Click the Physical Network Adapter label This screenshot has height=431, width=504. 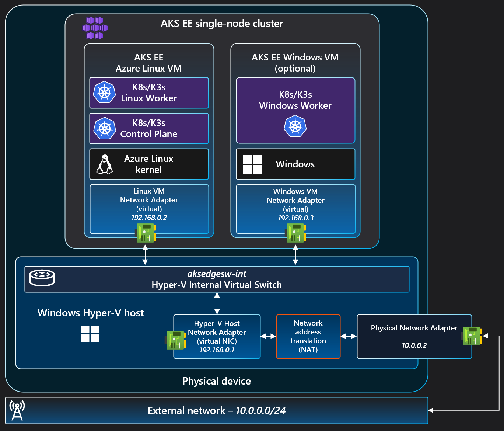point(414,328)
